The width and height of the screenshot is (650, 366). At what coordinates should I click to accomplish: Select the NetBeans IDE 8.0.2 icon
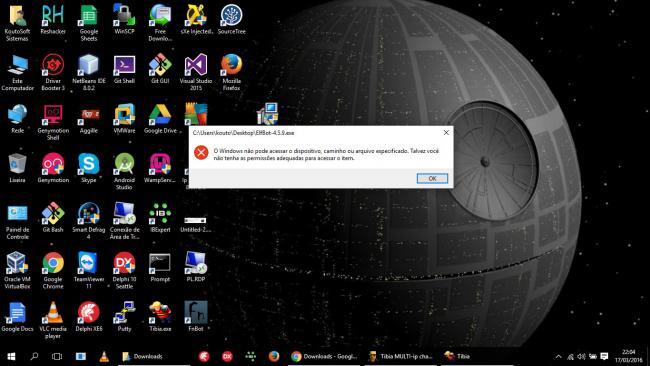click(89, 72)
